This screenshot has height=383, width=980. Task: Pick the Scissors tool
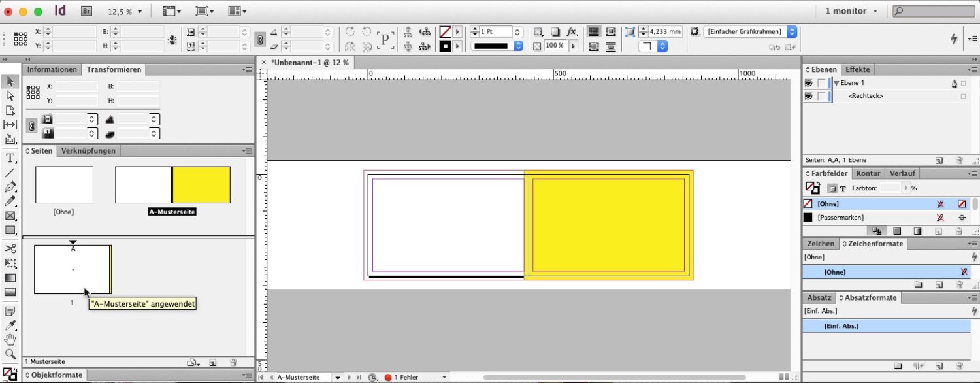coord(10,249)
